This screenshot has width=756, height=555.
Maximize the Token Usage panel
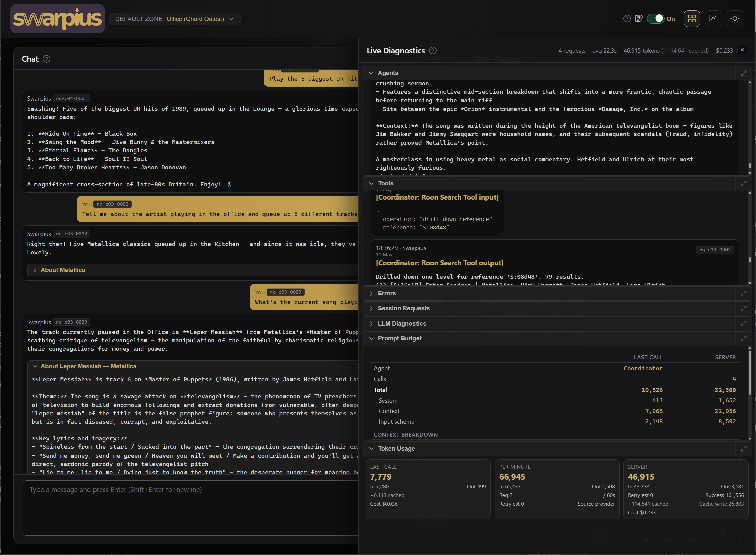(744, 449)
